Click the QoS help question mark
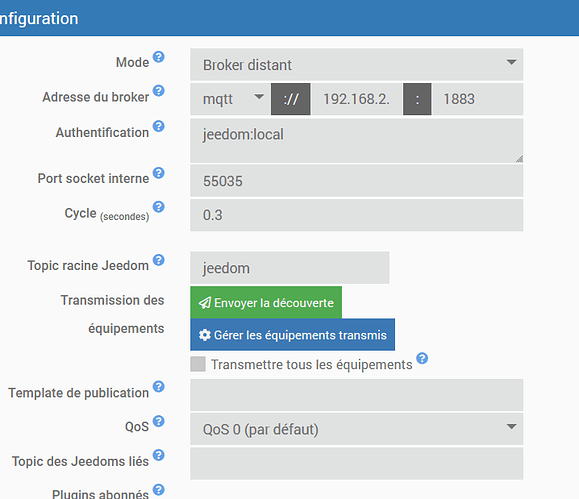 159,421
